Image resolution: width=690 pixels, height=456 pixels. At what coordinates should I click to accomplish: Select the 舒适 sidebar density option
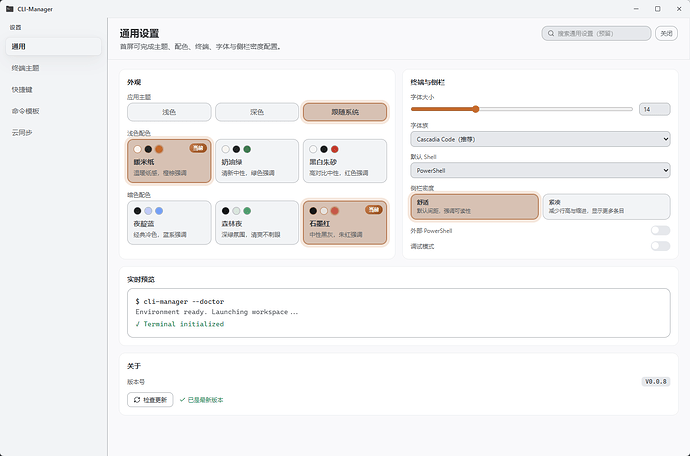point(474,206)
